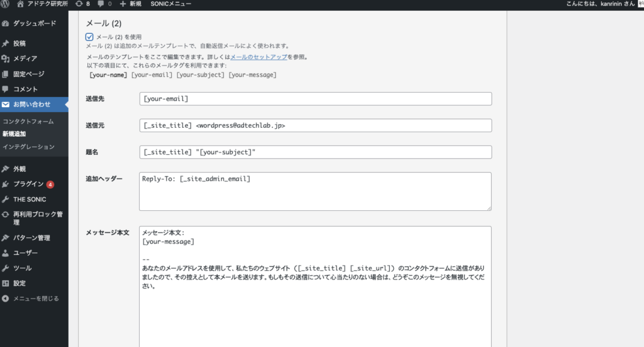Click the home icon beside アドテク研究所
Viewport: 644px width, 347px height.
21,4
